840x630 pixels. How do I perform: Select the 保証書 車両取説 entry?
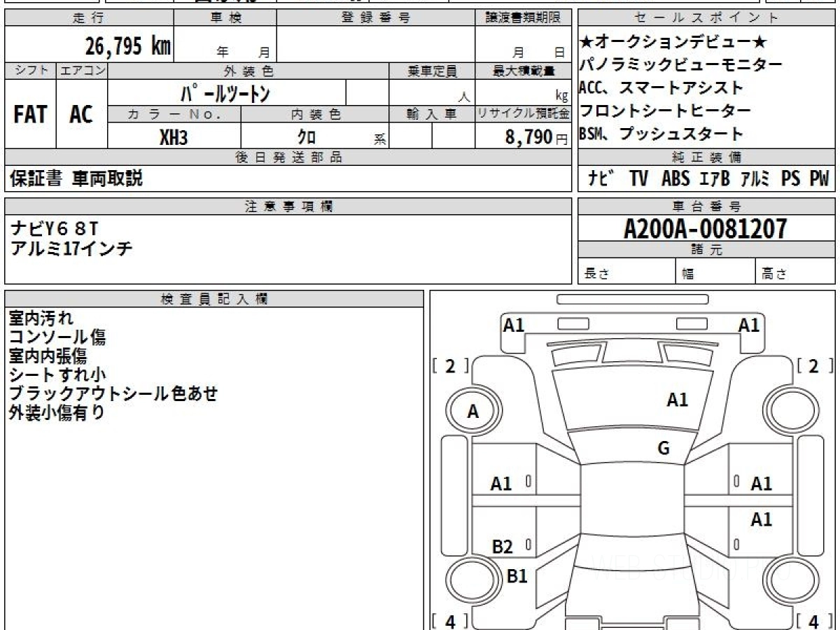(x=76, y=178)
